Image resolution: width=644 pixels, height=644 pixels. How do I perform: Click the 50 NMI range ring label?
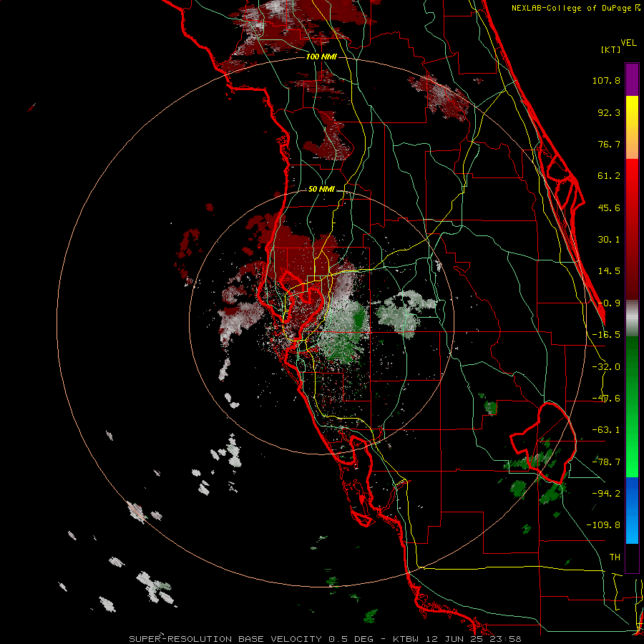point(321,190)
